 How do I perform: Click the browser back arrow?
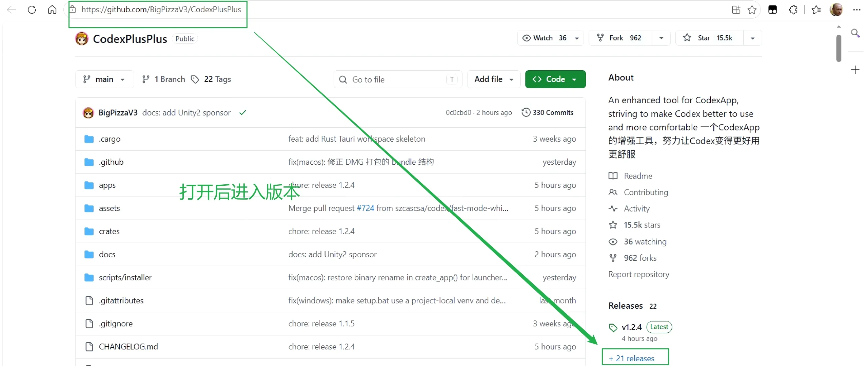pos(12,10)
